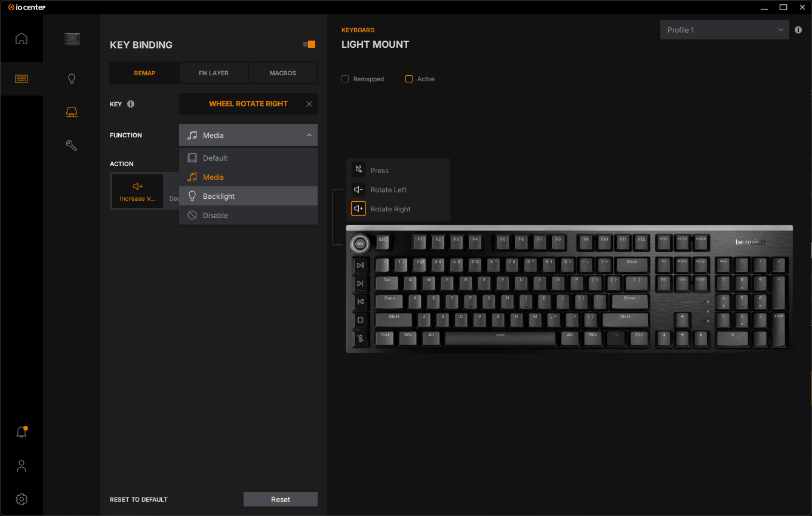
Task: Toggle the Key Binding orange switch
Action: pyautogui.click(x=309, y=44)
